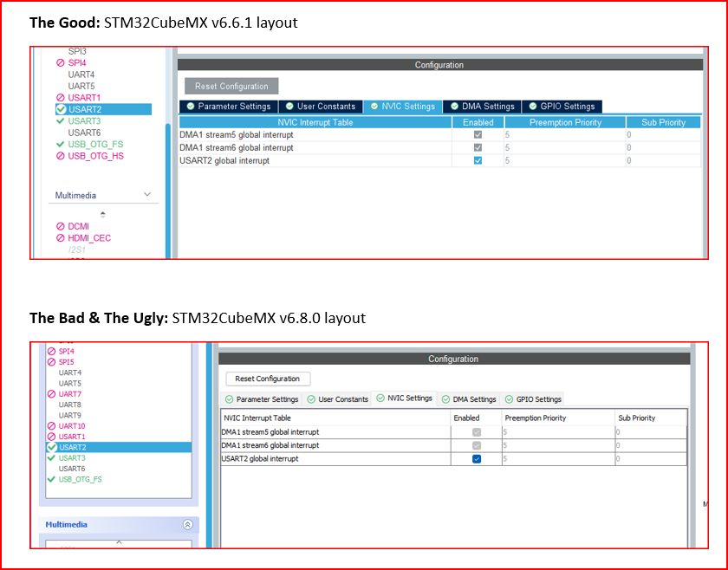Image resolution: width=728 pixels, height=570 pixels.
Task: Click the Sub Priority header in v6.8.0
Action: click(651, 418)
